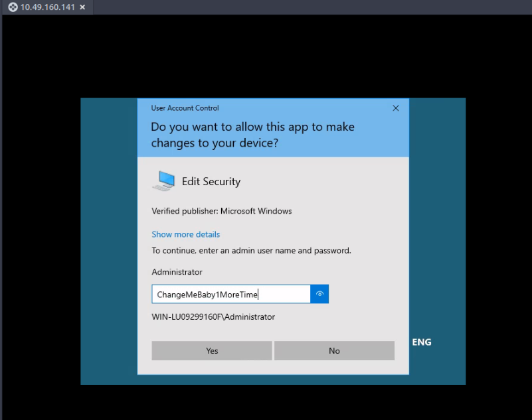Toggle password reveal eye icon
532x420 pixels.
click(319, 294)
